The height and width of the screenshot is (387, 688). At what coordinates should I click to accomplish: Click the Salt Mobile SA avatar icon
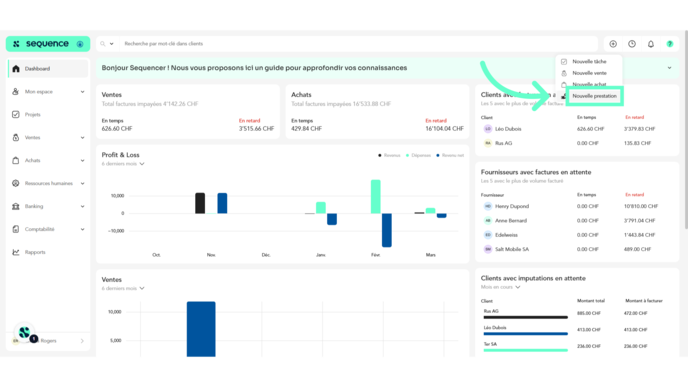pyautogui.click(x=488, y=249)
